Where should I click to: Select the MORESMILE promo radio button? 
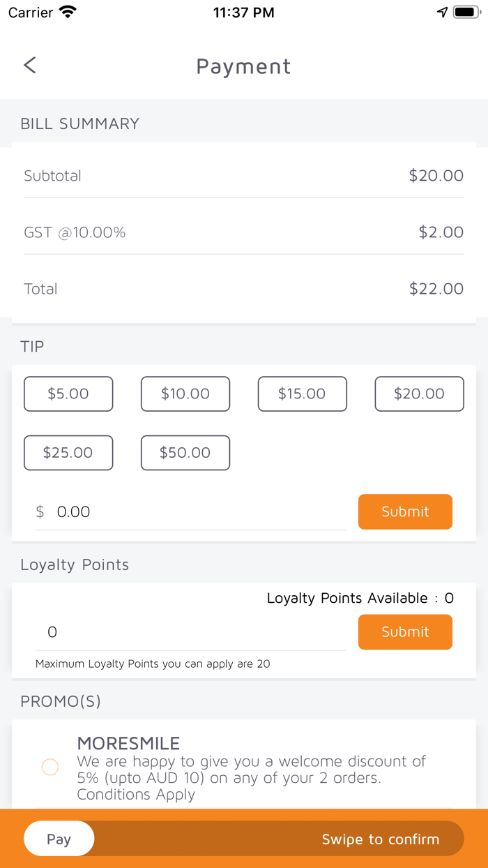(x=50, y=767)
